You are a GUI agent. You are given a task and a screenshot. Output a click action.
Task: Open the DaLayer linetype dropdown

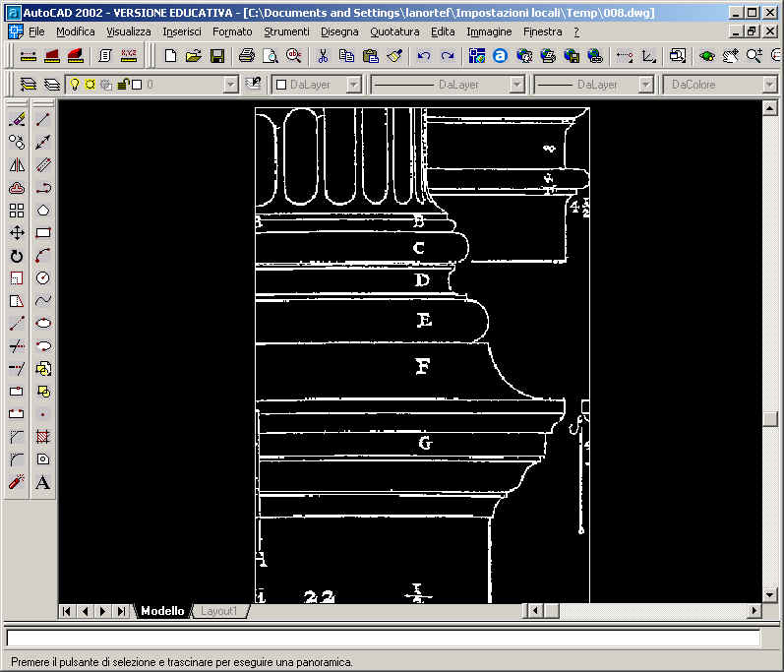pos(516,86)
